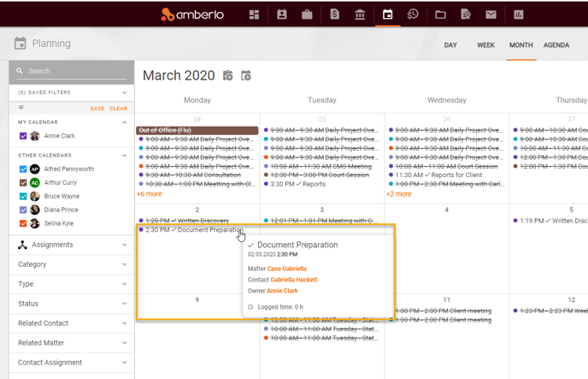Image resolution: width=588 pixels, height=379 pixels.
Task: Click Bruce Wayne's avatar photo
Action: point(35,196)
